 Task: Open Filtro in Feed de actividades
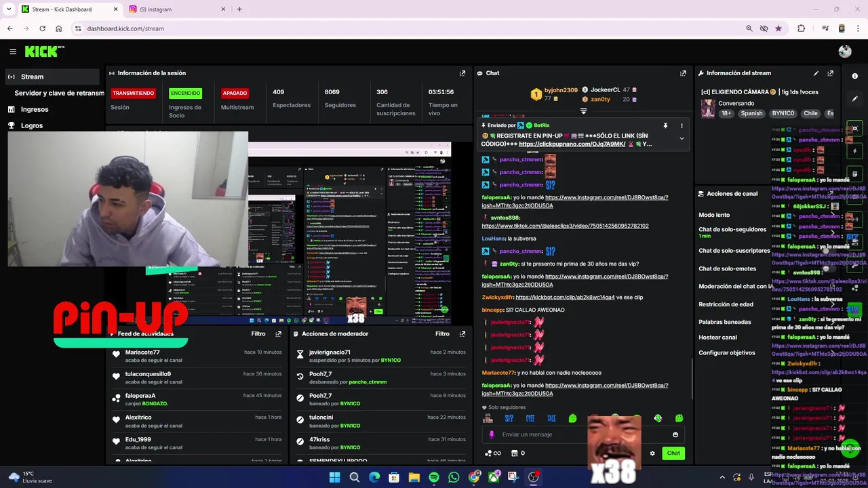(x=258, y=334)
